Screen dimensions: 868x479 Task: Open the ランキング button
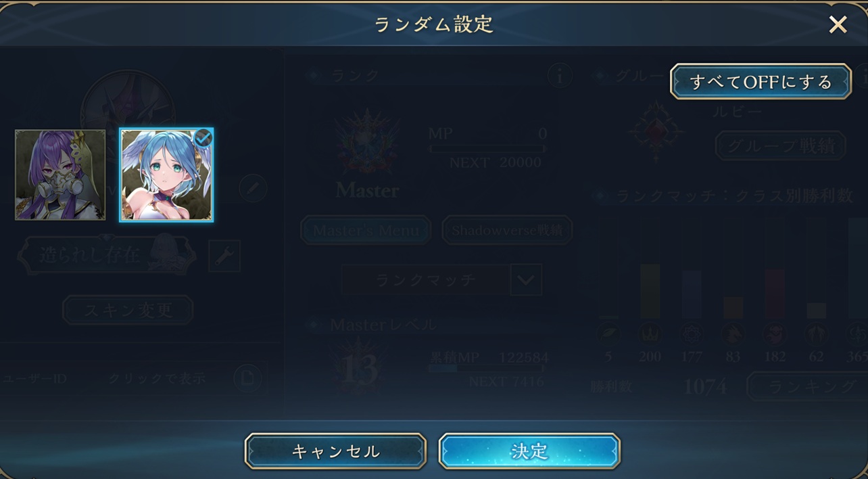(808, 386)
